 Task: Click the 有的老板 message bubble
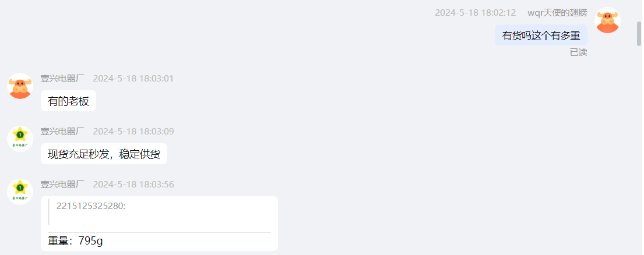coord(68,101)
